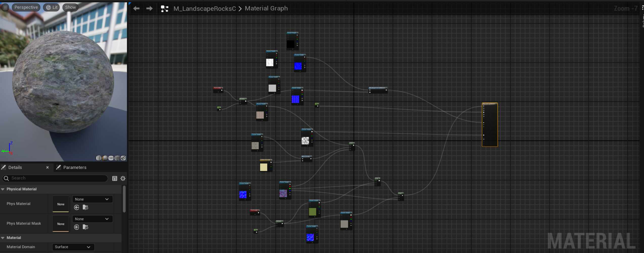Open the Material Domain dropdown showing Surface
644x253 pixels.
click(x=73, y=247)
